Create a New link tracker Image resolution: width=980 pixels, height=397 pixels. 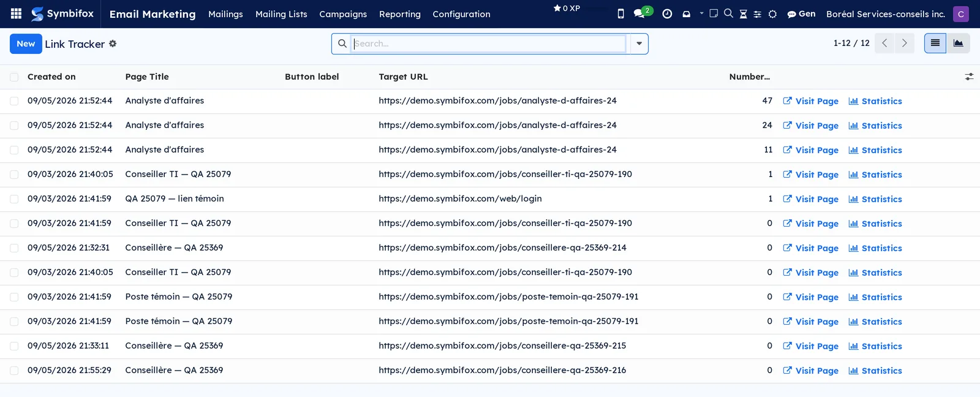pos(26,43)
